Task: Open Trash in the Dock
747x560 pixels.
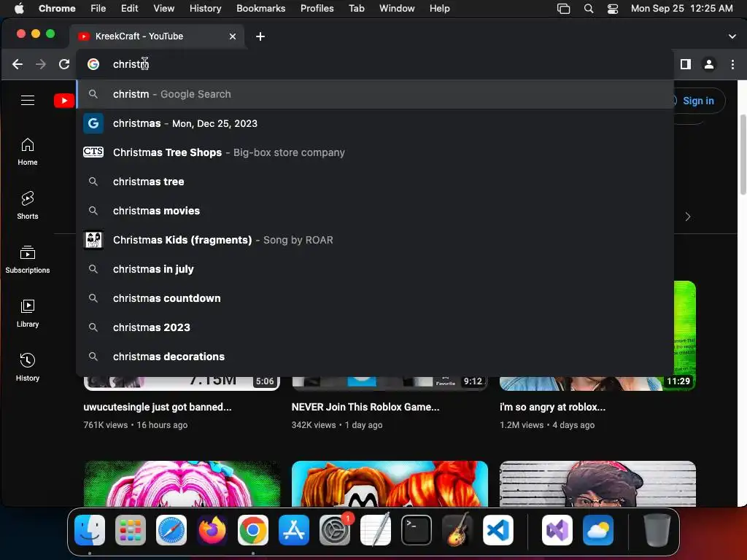Action: click(657, 530)
